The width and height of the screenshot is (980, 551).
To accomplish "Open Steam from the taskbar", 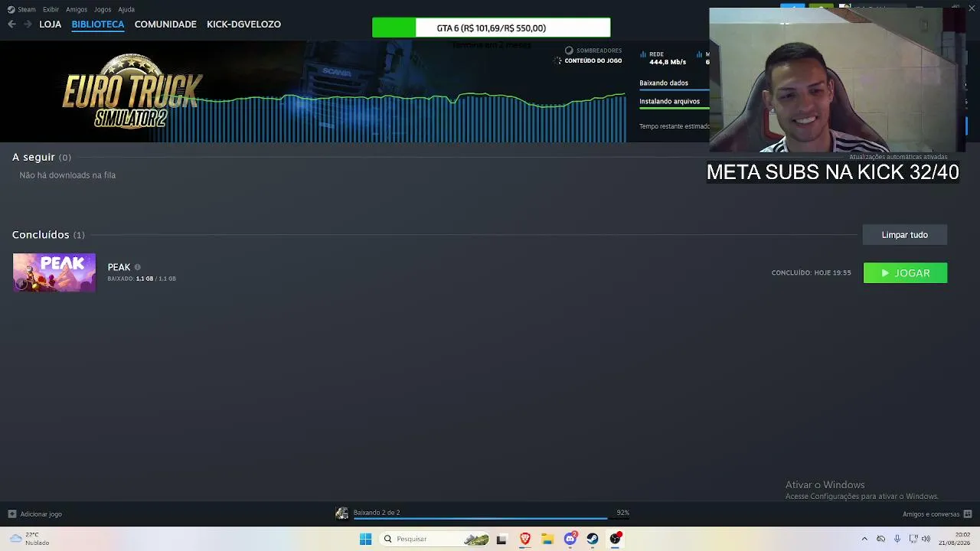I will 593,539.
